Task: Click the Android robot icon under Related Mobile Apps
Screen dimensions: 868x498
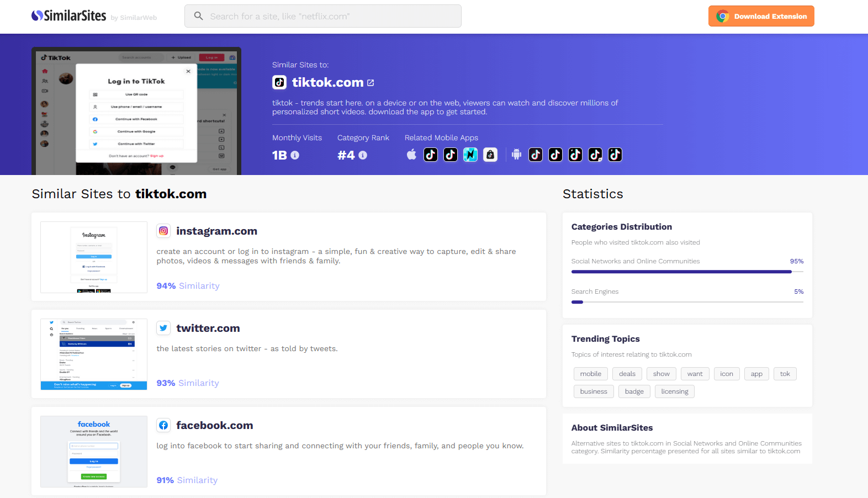Action: point(516,155)
